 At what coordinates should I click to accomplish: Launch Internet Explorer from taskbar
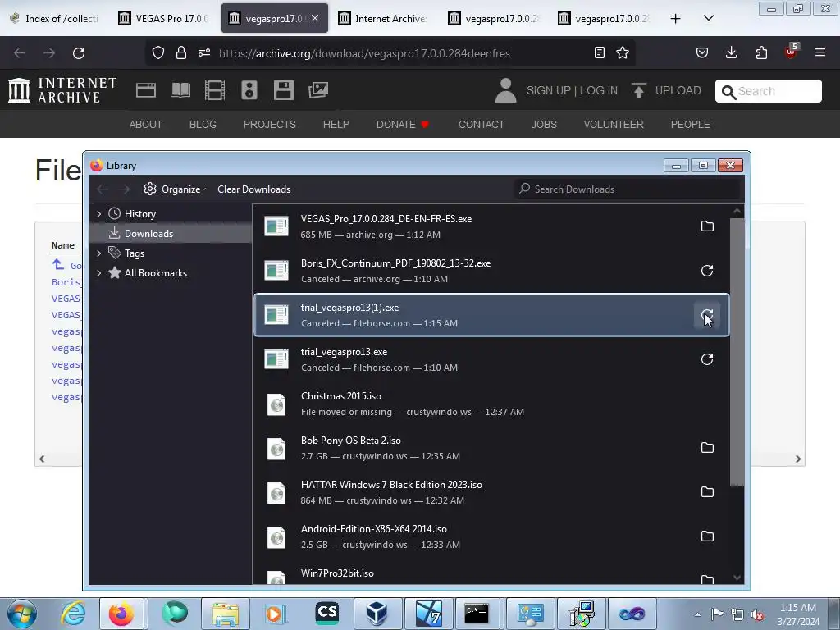pyautogui.click(x=72, y=614)
